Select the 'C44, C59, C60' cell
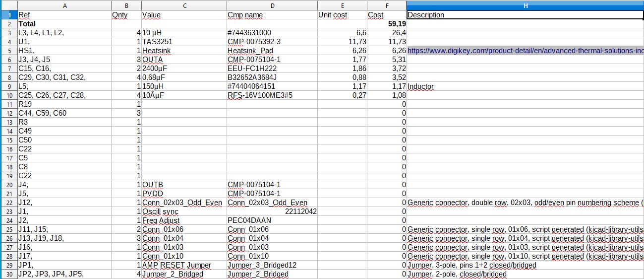This screenshot has width=644, height=279. coord(64,113)
